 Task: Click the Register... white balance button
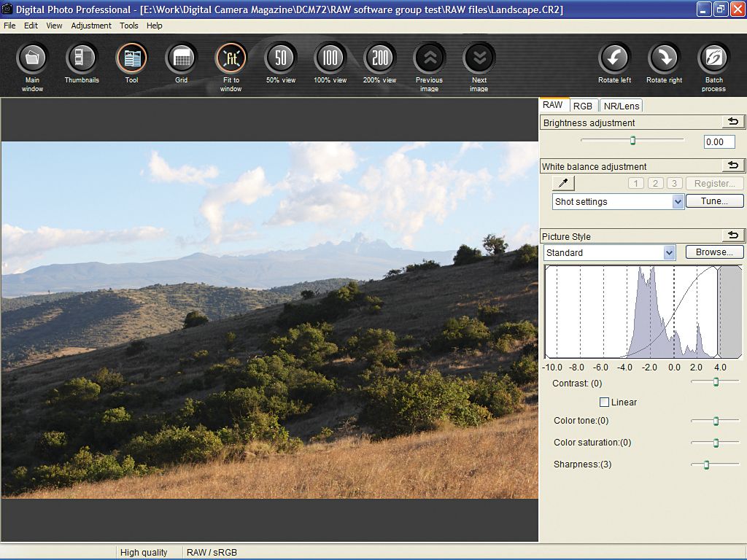pos(714,183)
